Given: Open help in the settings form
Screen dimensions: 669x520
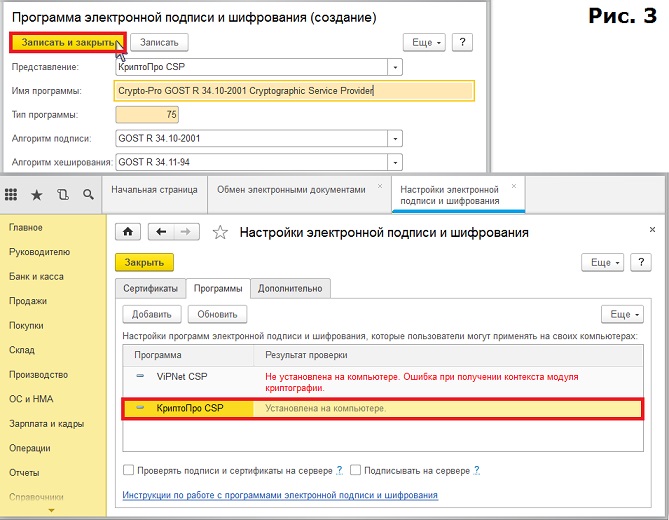Looking at the screenshot, I should [x=641, y=262].
